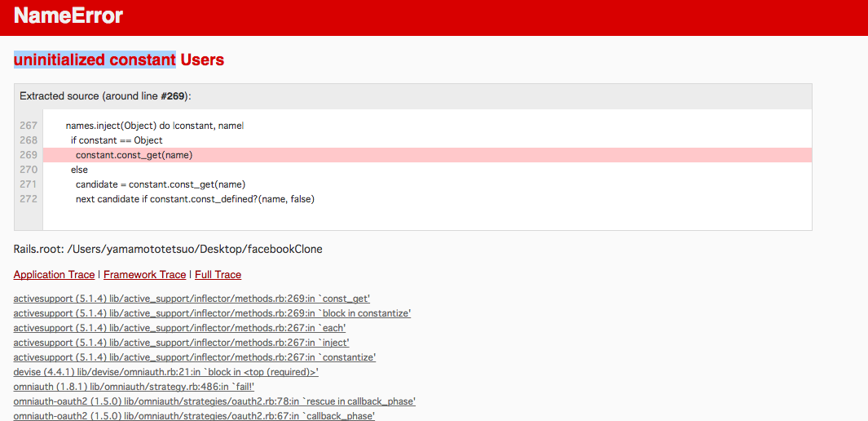This screenshot has height=421, width=868.
Task: Click the trace line ending in `const_get'
Action: pos(192,299)
